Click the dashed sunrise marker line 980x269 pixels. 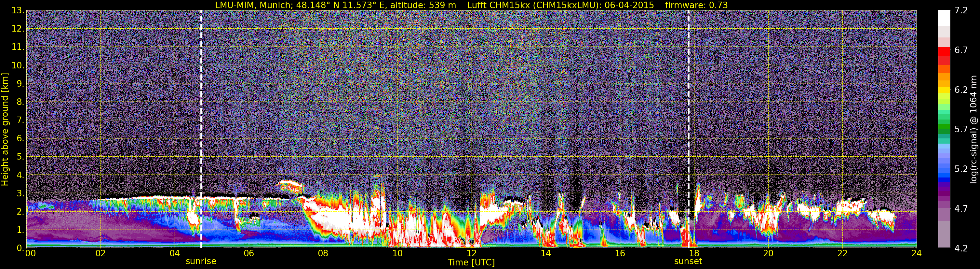[201, 129]
